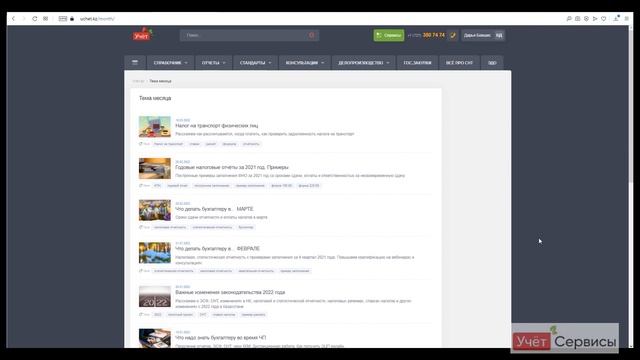Viewport: 640px width, 360px height.
Task: Click the browser forward arrow
Action: coord(24,19)
